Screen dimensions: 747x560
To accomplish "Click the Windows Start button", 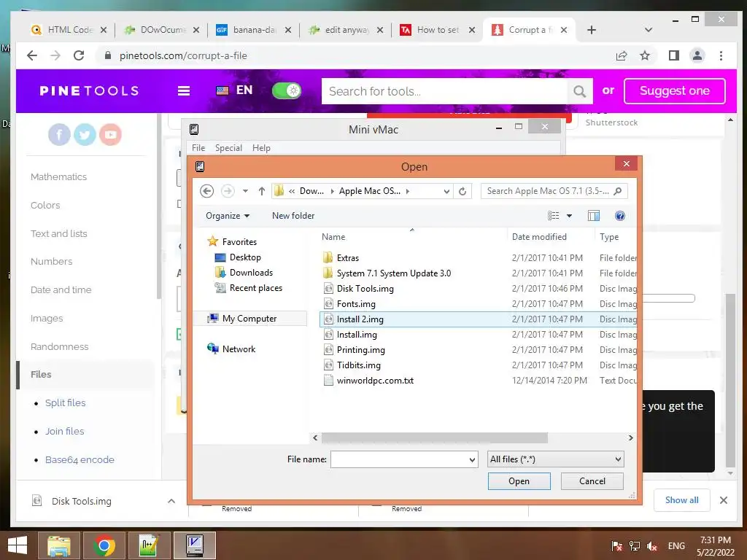I will click(18, 545).
